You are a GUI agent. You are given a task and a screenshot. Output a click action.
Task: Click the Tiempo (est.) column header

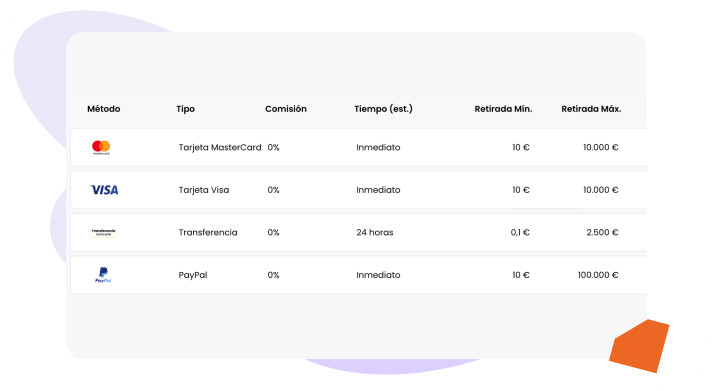pos(383,109)
